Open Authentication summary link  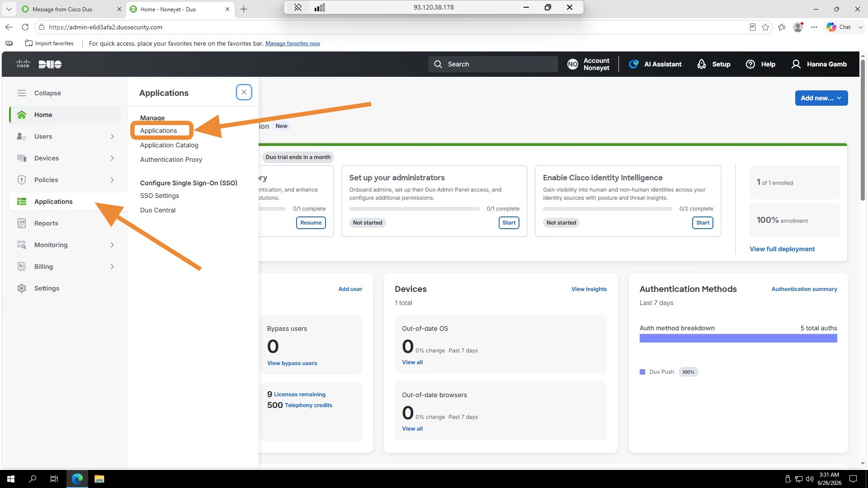pyautogui.click(x=804, y=289)
